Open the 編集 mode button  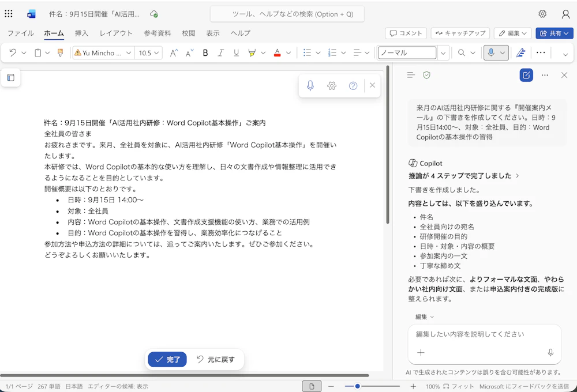tap(513, 33)
